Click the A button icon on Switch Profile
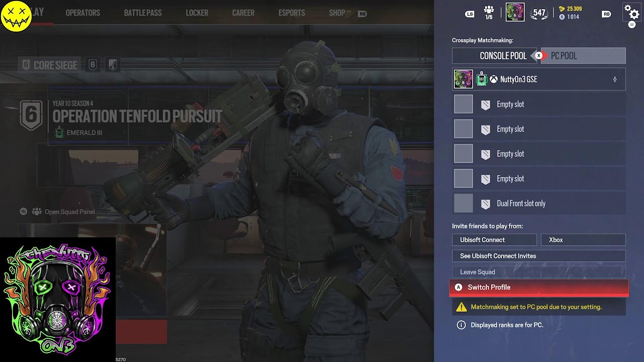The width and height of the screenshot is (644, 362). 458,287
